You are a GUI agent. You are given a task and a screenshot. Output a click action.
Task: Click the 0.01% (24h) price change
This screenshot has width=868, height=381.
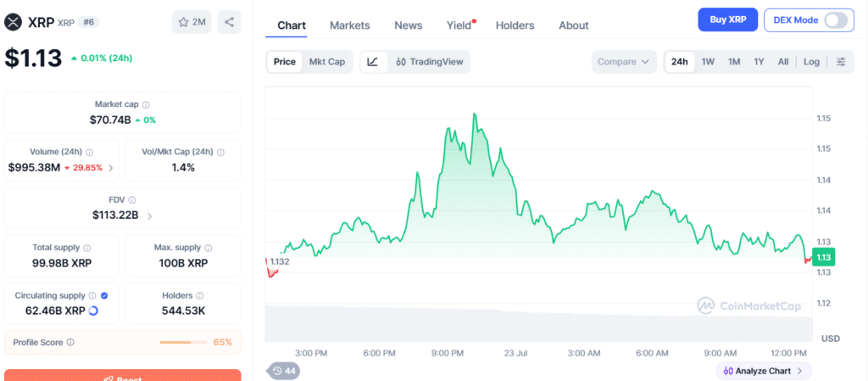point(102,59)
